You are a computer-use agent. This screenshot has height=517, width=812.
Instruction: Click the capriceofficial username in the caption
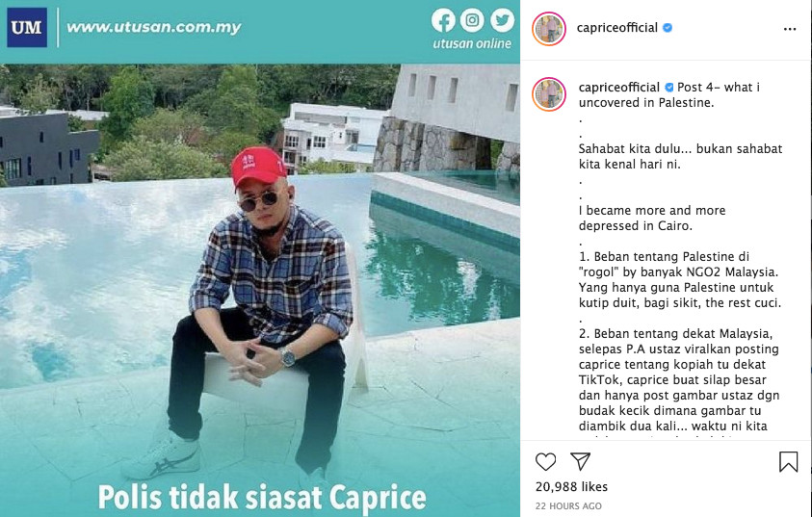coord(618,87)
